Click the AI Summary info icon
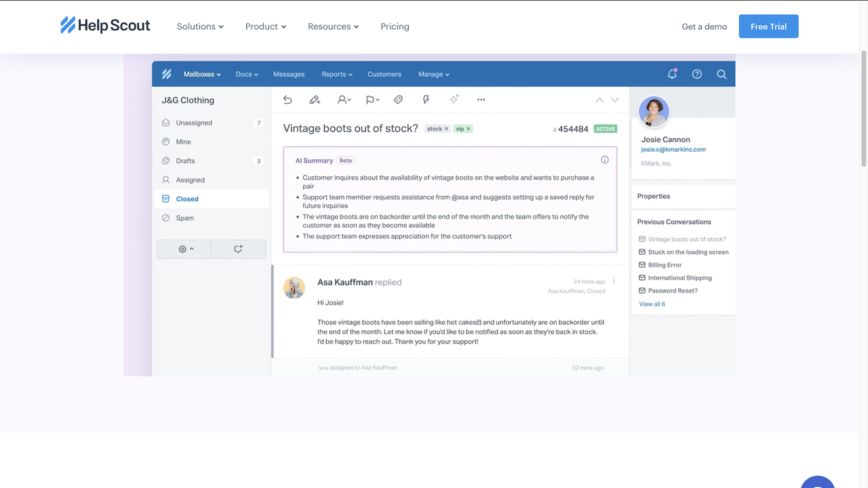 pos(605,160)
